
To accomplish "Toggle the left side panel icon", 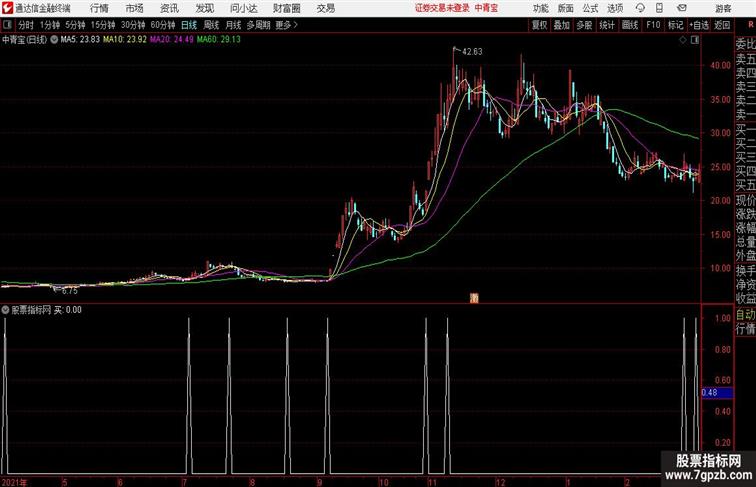I will click(7, 25).
